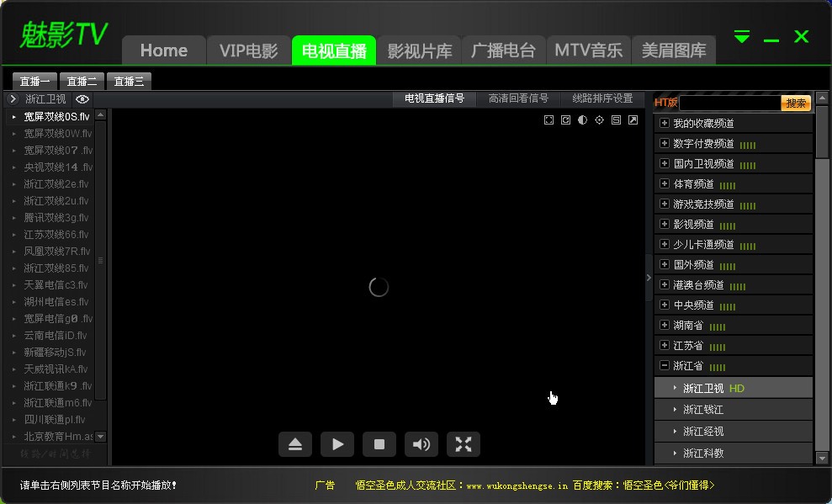
Task: Click the fullscreen brackets icon above the video
Action: (x=549, y=119)
